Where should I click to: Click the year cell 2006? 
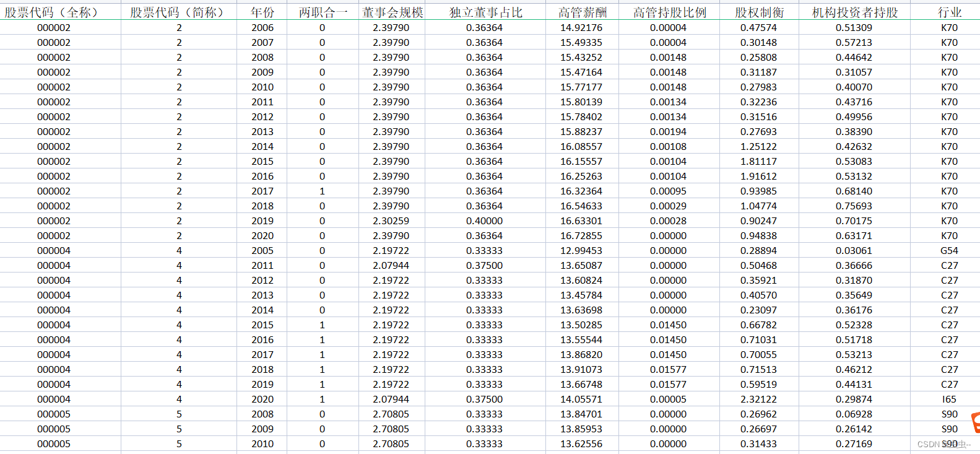[262, 28]
